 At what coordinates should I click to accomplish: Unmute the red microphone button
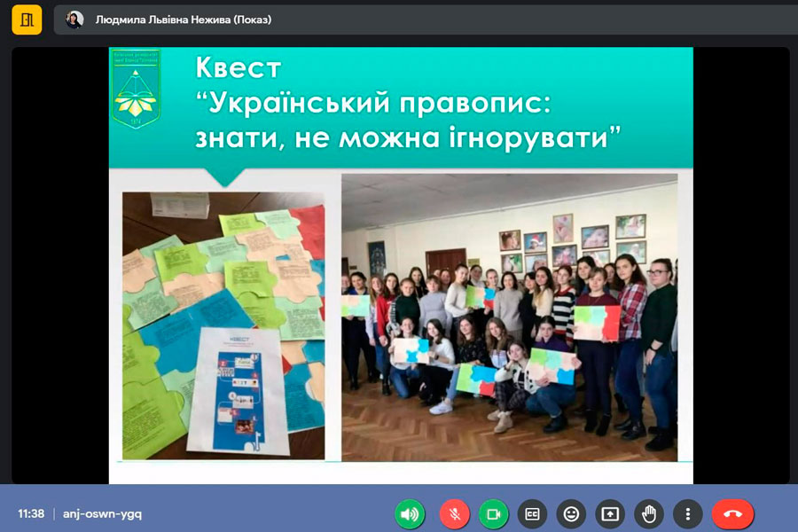[455, 514]
